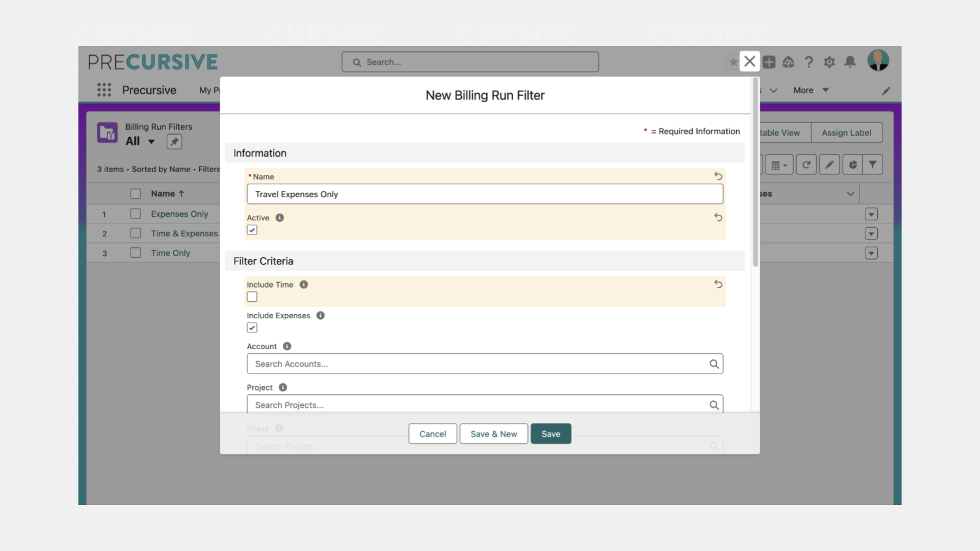The image size is (980, 551).
Task: Click the Project lookup search icon
Action: pos(714,405)
